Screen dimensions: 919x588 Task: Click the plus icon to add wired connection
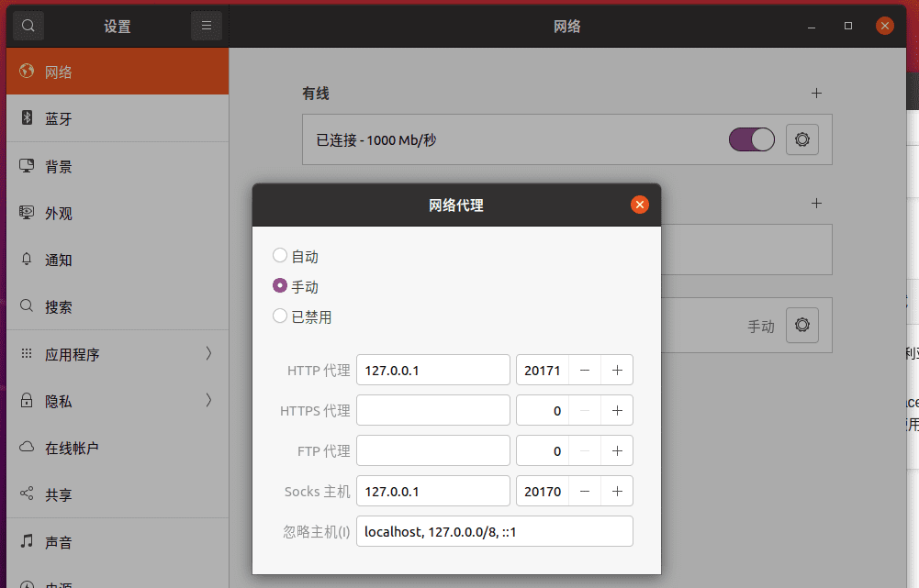(816, 94)
